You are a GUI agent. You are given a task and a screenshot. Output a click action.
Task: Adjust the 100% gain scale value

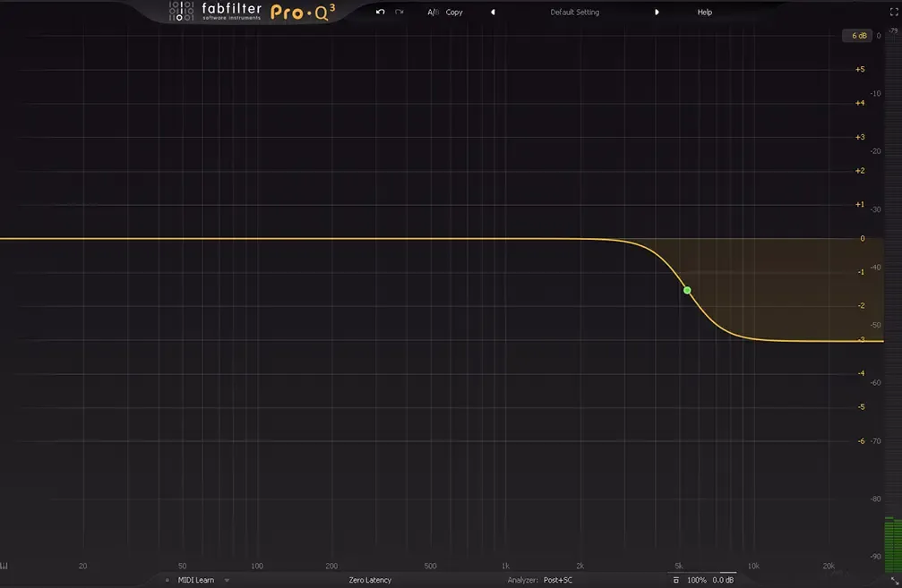coord(697,580)
